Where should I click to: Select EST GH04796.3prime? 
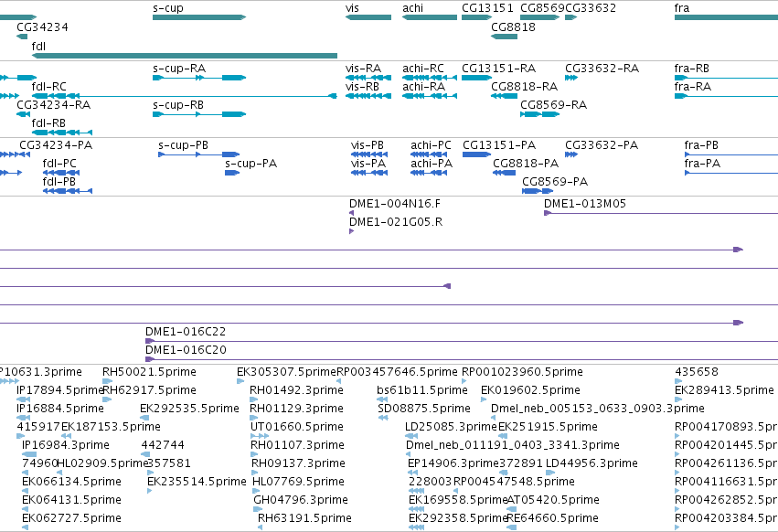tap(256, 509)
